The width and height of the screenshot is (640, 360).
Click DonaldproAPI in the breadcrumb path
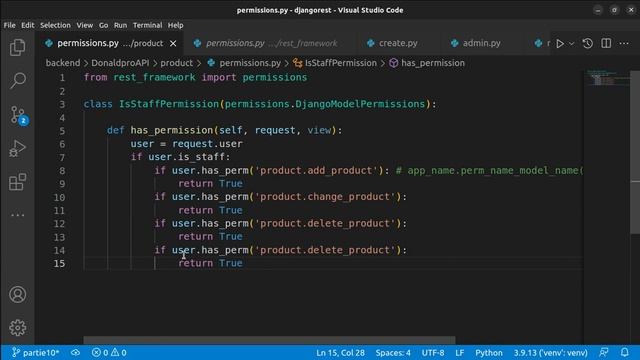tap(120, 63)
